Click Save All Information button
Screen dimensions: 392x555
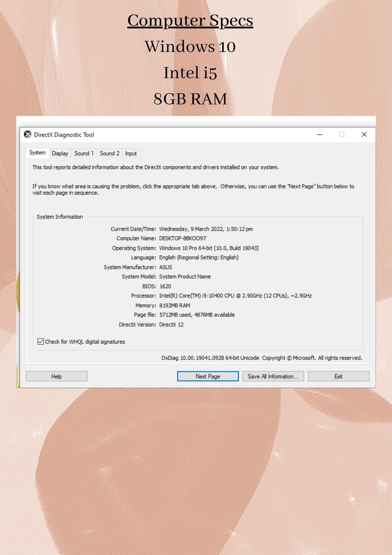[x=273, y=376]
